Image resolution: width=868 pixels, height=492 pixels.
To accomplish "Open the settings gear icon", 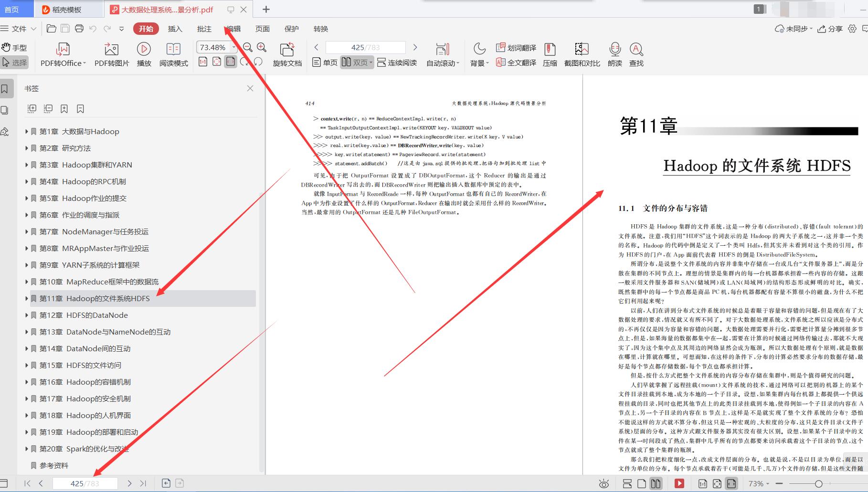I will (x=852, y=29).
